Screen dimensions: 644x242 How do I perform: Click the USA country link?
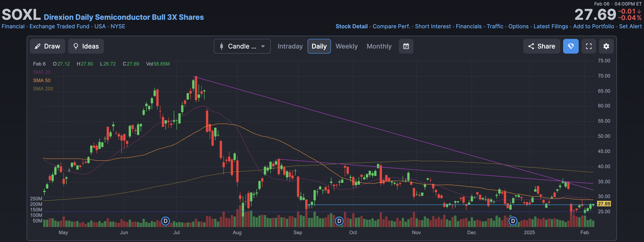coord(100,26)
